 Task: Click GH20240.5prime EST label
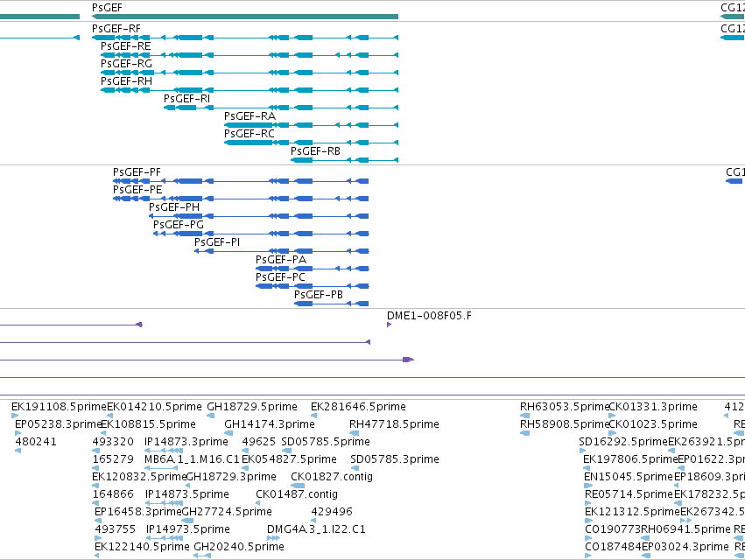[x=239, y=547]
